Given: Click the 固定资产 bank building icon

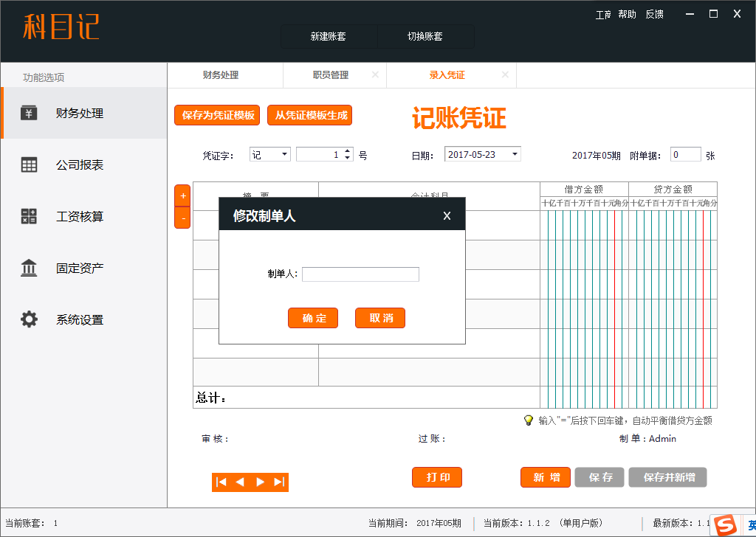Looking at the screenshot, I should click(29, 268).
